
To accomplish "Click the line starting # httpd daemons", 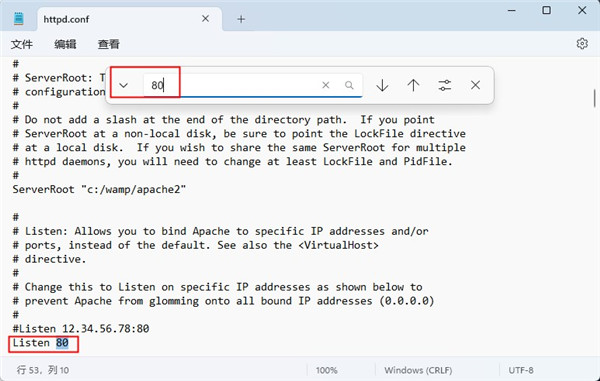I will click(x=233, y=161).
